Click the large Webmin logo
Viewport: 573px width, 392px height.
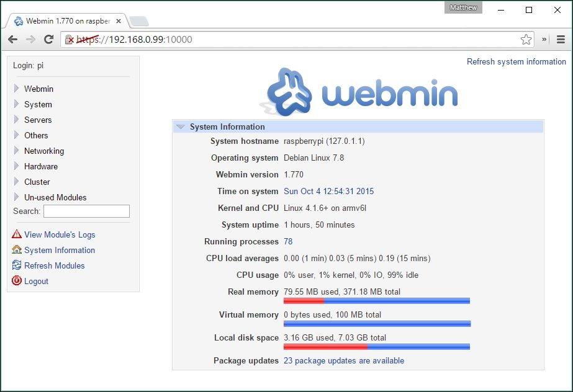pyautogui.click(x=358, y=92)
